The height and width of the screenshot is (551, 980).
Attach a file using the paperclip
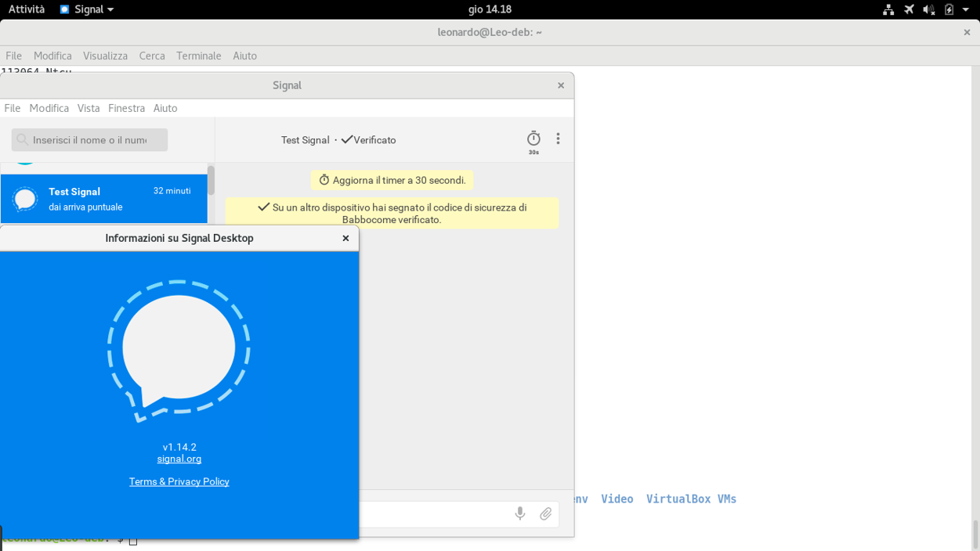click(x=546, y=514)
